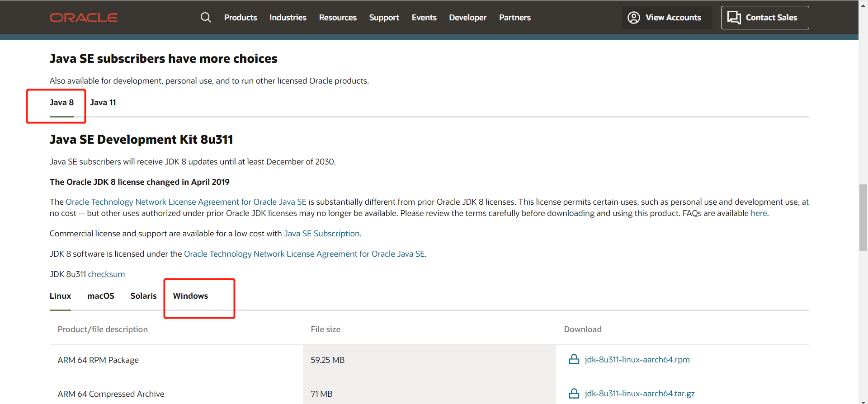Click the Contact Sales button
The height and width of the screenshot is (404, 868).
(x=765, y=18)
